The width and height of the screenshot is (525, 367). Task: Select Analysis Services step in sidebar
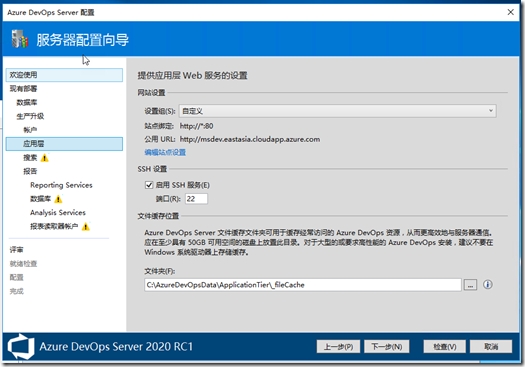pyautogui.click(x=58, y=213)
